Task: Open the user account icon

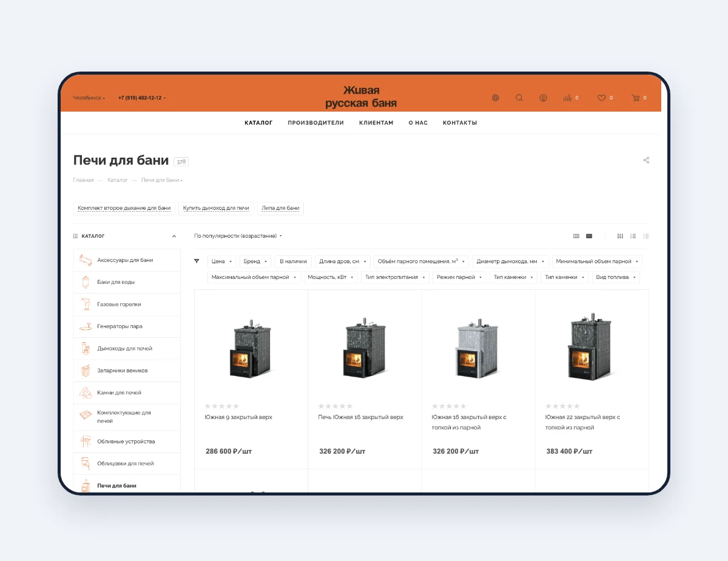Action: [544, 98]
